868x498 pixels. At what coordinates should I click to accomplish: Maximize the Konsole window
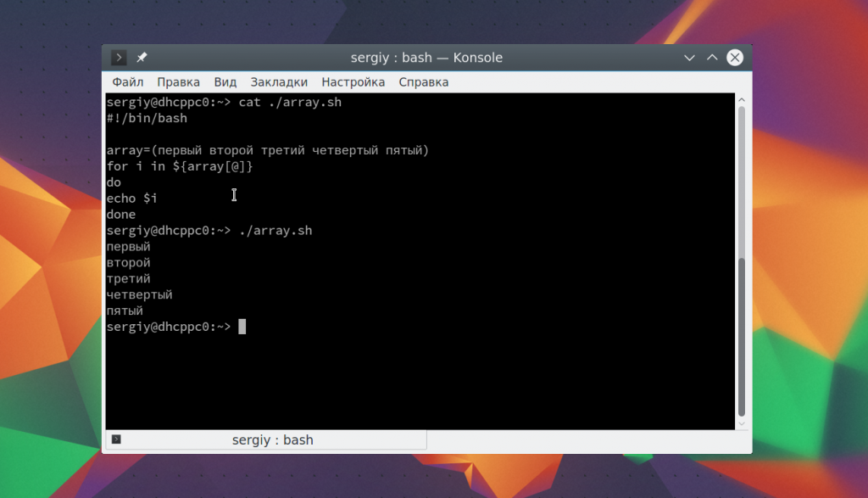712,58
